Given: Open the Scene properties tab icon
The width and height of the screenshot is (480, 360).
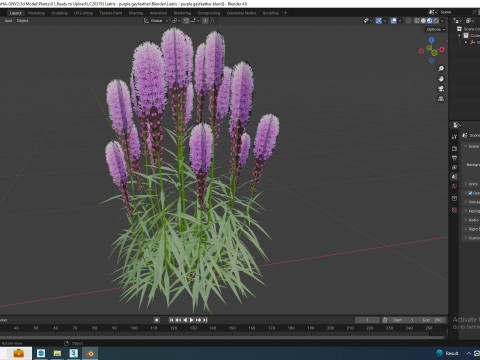Looking at the screenshot, I should coord(454,177).
